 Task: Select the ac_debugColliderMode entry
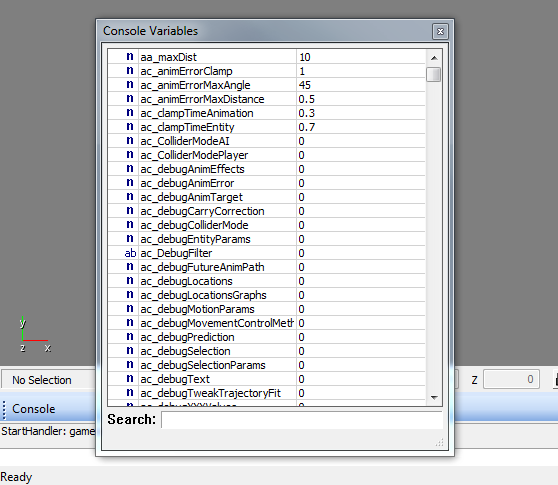coord(194,225)
